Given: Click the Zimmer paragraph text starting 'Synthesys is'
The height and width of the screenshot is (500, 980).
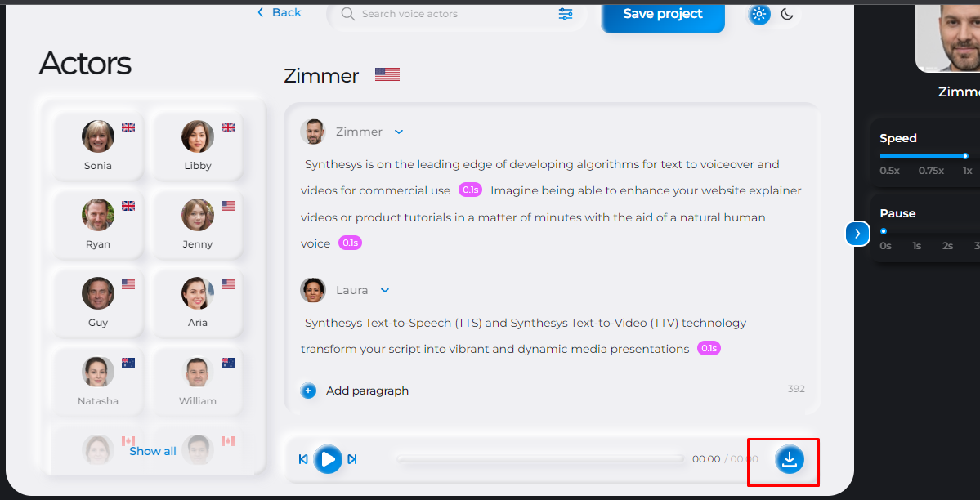Looking at the screenshot, I should click(551, 203).
